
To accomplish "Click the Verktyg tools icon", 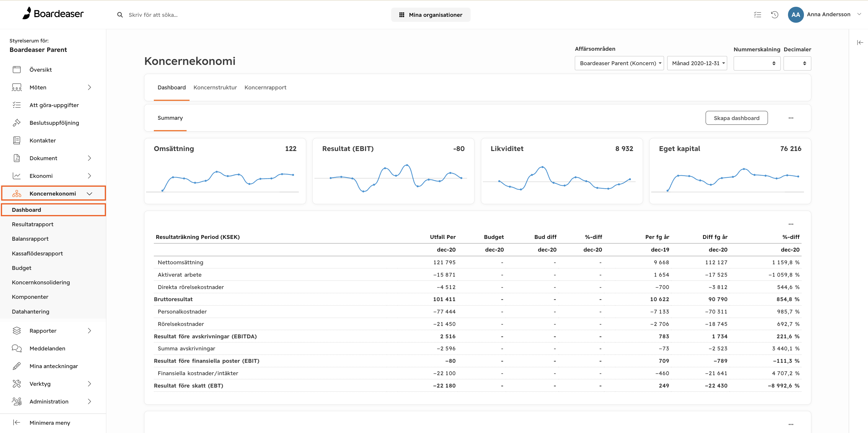I will point(17,384).
